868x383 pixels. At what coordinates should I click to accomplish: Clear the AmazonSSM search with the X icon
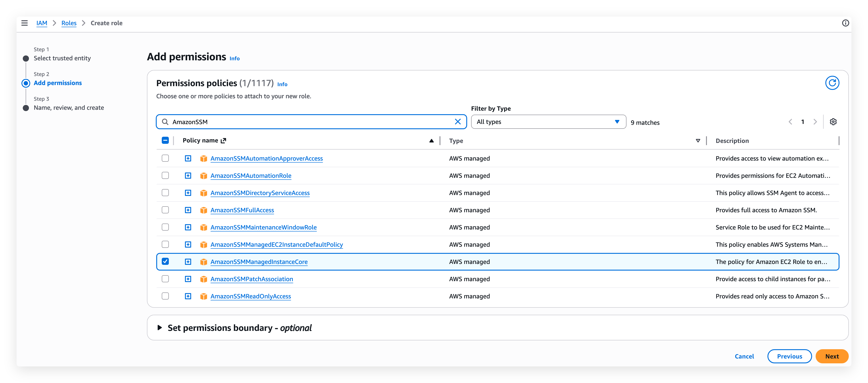(x=458, y=122)
